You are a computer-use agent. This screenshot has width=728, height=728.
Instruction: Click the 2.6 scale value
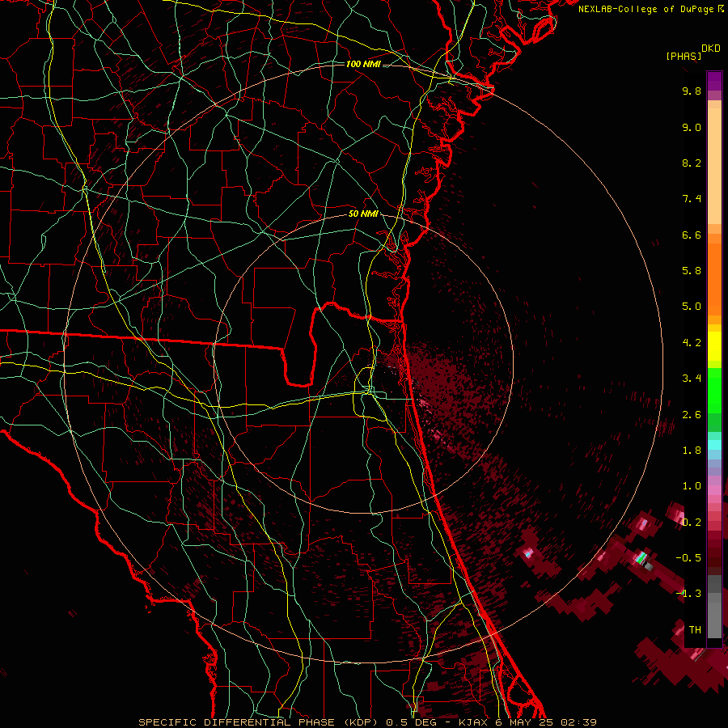692,415
